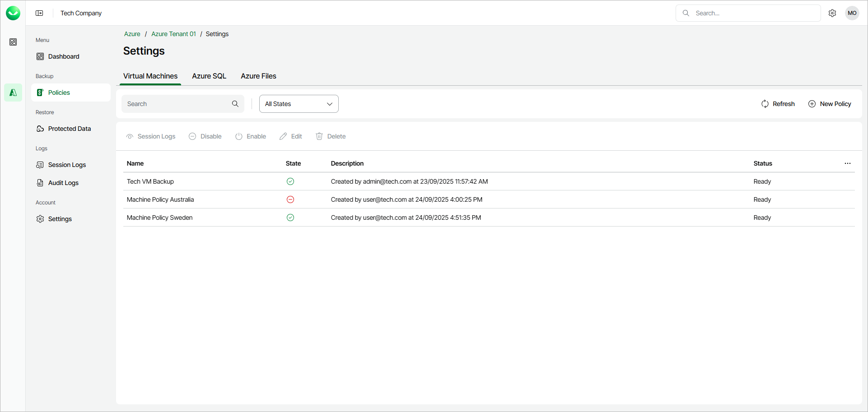Click the magnifier icon in policy search
868x412 pixels.
tap(235, 104)
